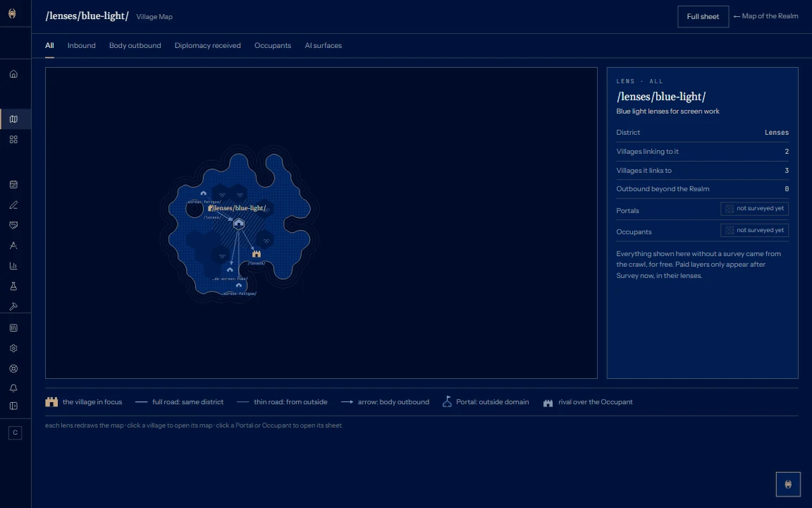
Task: Open the floating crest assistant button
Action: point(787,484)
